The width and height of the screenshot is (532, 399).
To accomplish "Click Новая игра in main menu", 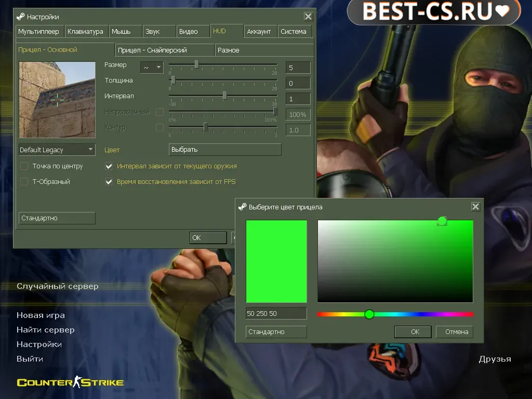I will pyautogui.click(x=41, y=315).
